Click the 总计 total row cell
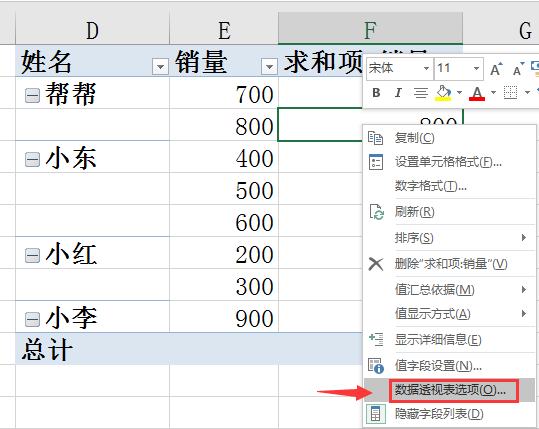The width and height of the screenshot is (539, 429). tap(92, 349)
